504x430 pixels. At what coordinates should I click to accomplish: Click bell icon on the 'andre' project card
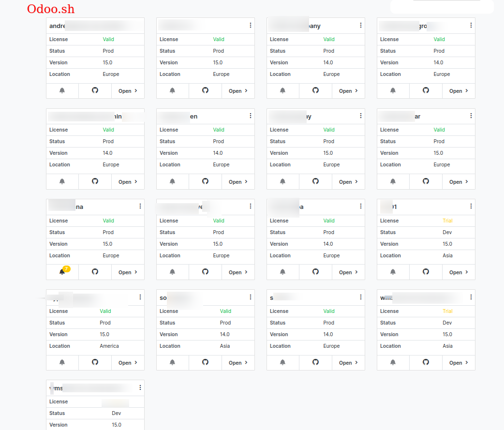[x=62, y=90]
